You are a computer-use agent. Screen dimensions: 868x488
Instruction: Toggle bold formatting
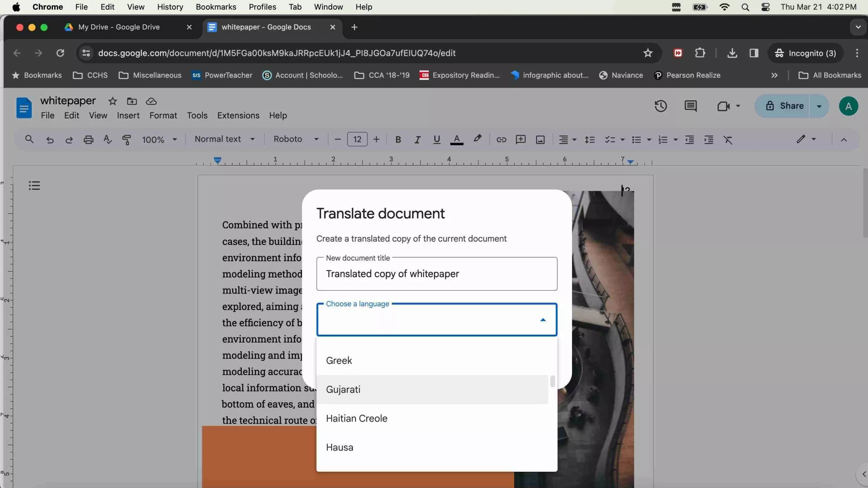tap(398, 139)
